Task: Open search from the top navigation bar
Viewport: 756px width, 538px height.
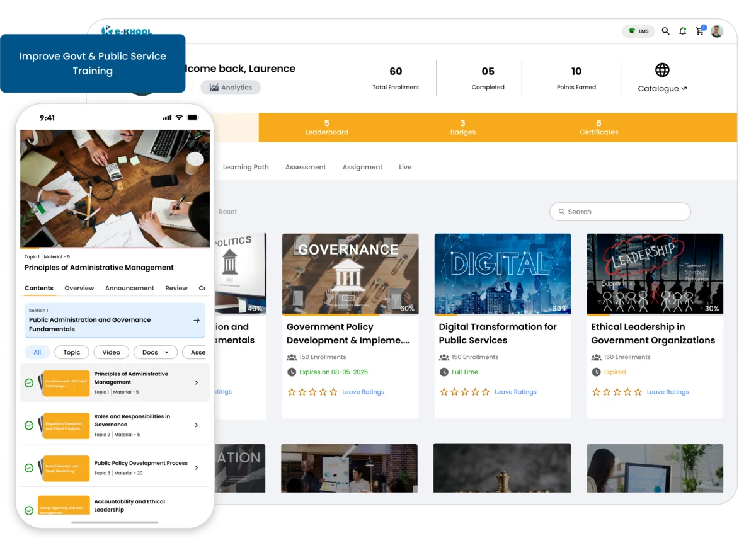Action: click(666, 30)
